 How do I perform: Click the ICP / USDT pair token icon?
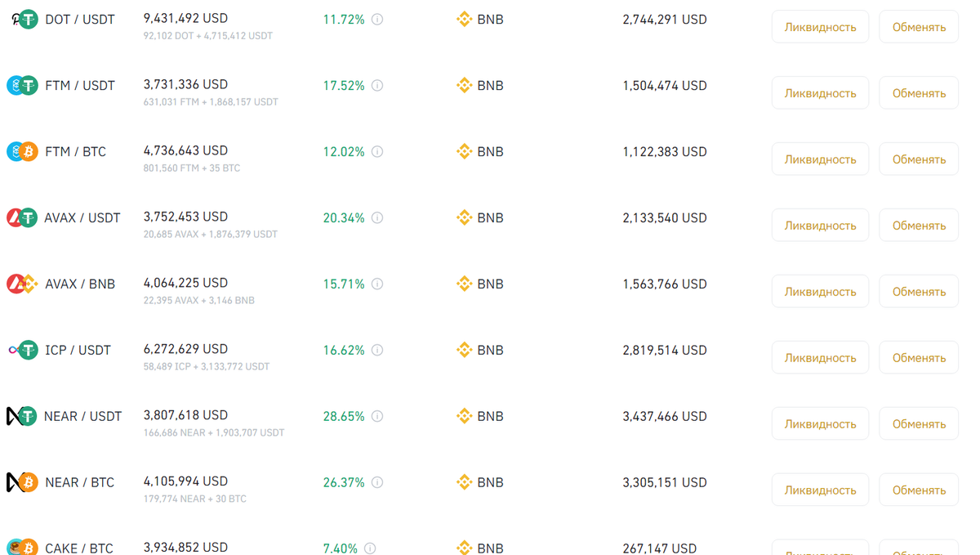pos(23,350)
